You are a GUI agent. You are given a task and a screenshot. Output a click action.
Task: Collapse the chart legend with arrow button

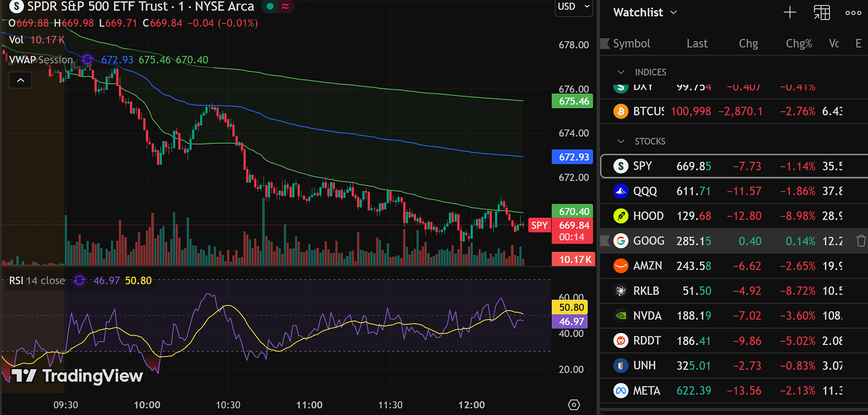click(x=20, y=80)
